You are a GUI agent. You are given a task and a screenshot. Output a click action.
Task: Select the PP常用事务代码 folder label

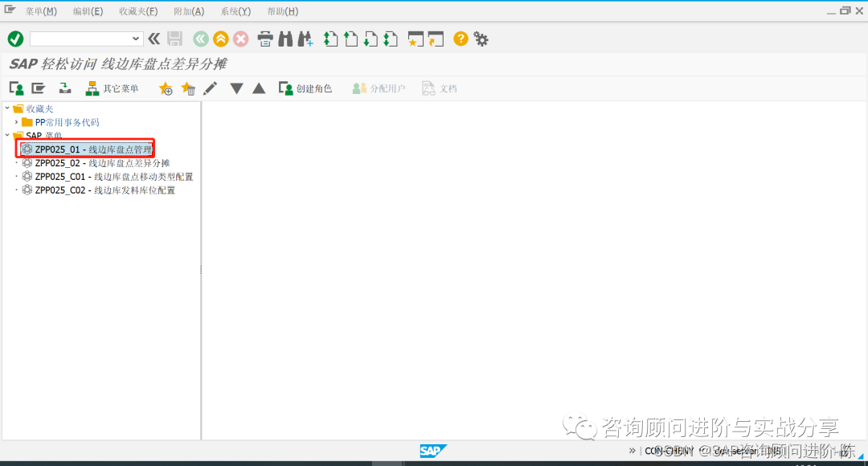67,122
